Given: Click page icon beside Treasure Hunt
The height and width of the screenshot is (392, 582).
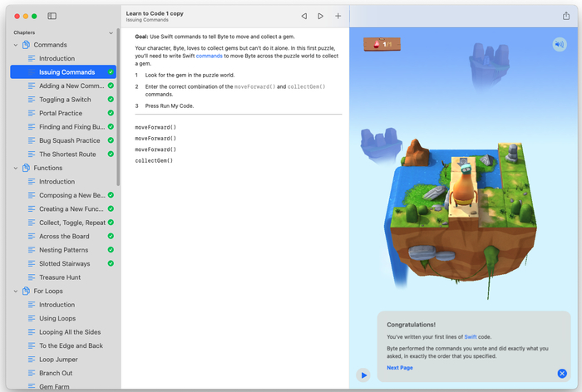Looking at the screenshot, I should (x=32, y=277).
